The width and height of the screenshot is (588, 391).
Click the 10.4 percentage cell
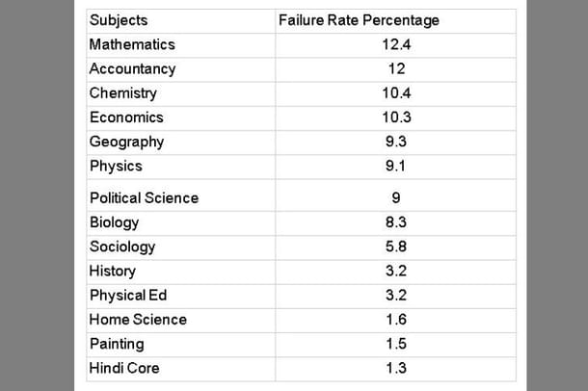[396, 93]
